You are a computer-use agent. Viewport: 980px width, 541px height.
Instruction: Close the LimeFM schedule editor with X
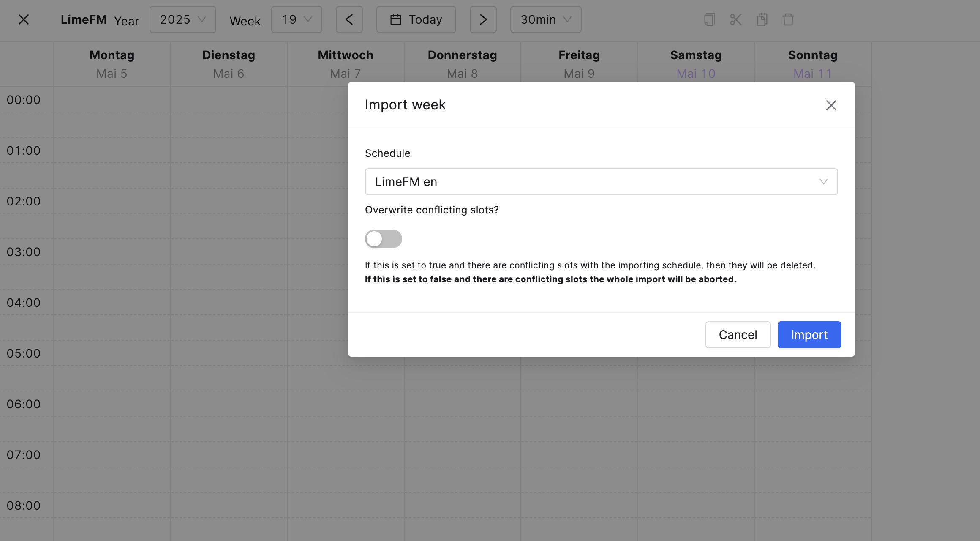24,19
